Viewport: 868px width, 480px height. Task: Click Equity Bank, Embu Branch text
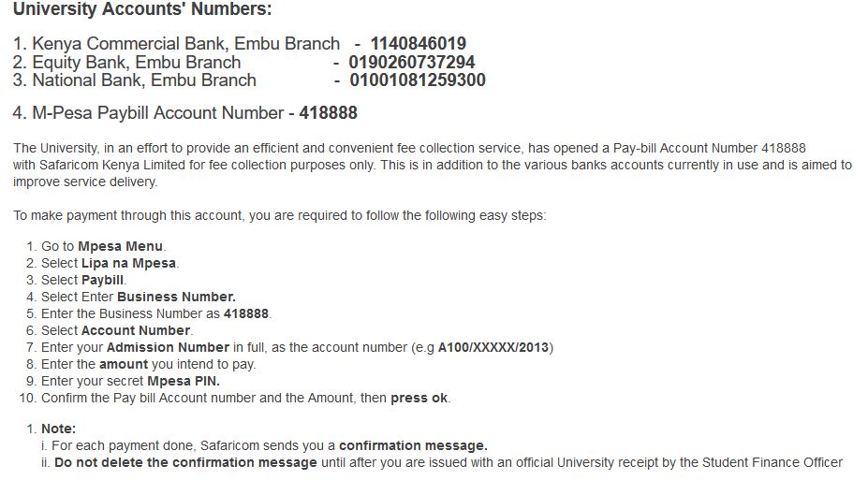pos(136,62)
